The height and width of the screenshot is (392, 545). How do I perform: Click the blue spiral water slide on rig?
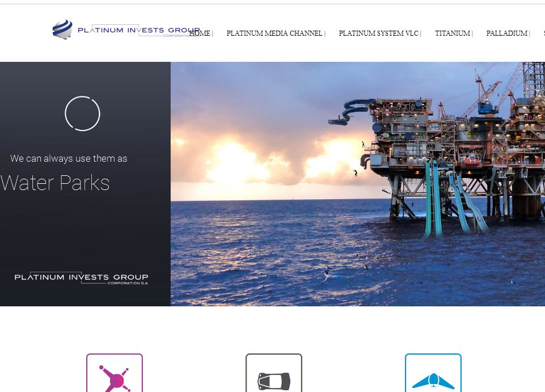(350, 112)
